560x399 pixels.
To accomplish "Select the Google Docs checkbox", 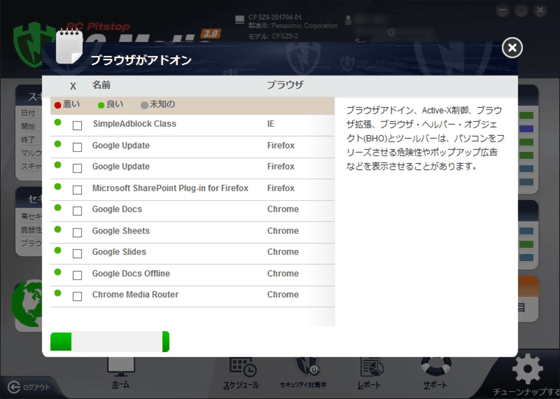I will [x=77, y=211].
